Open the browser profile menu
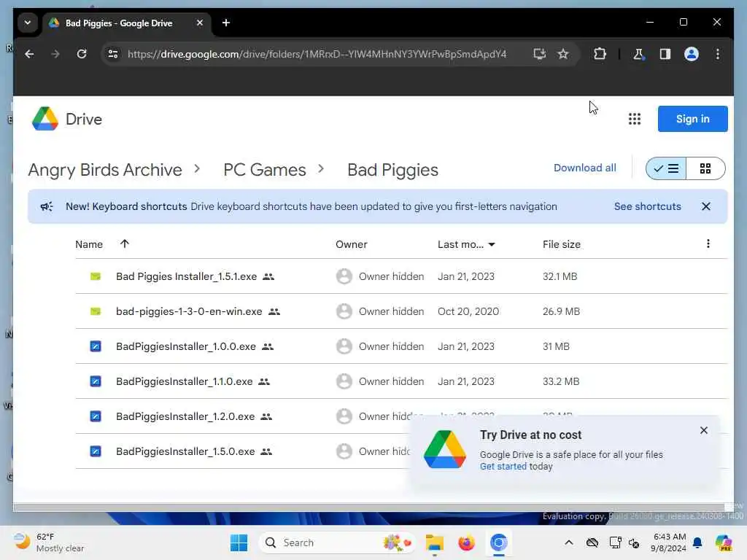This screenshot has height=560, width=747. coord(692,54)
